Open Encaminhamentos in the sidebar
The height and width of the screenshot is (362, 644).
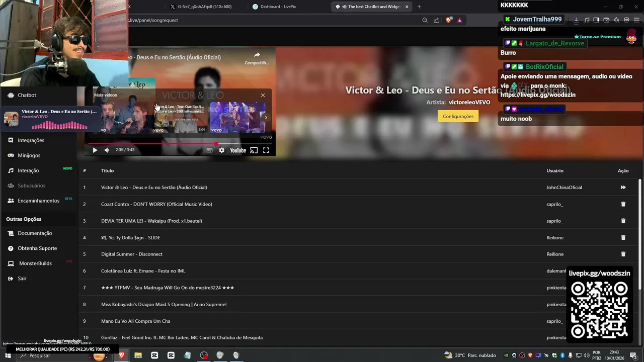coord(38,201)
